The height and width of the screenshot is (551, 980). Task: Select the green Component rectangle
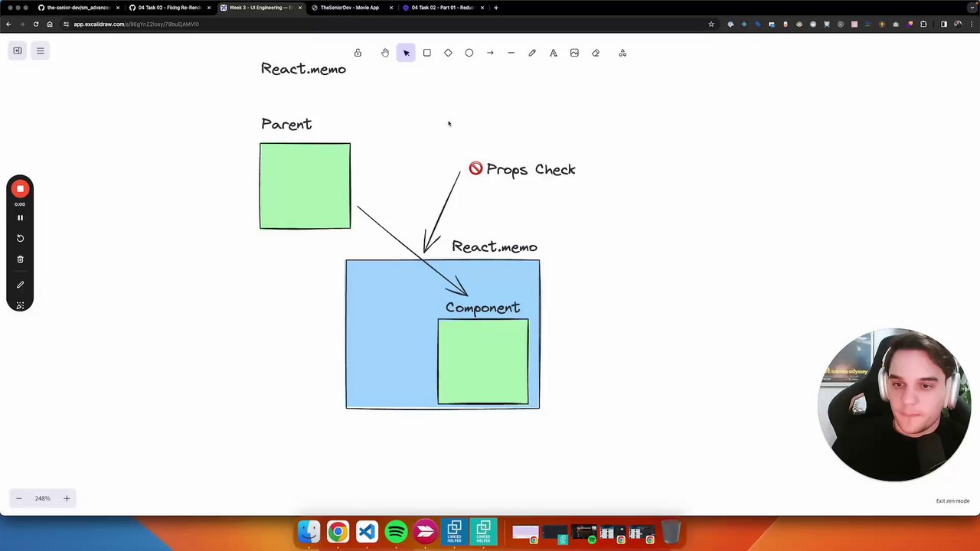click(483, 361)
